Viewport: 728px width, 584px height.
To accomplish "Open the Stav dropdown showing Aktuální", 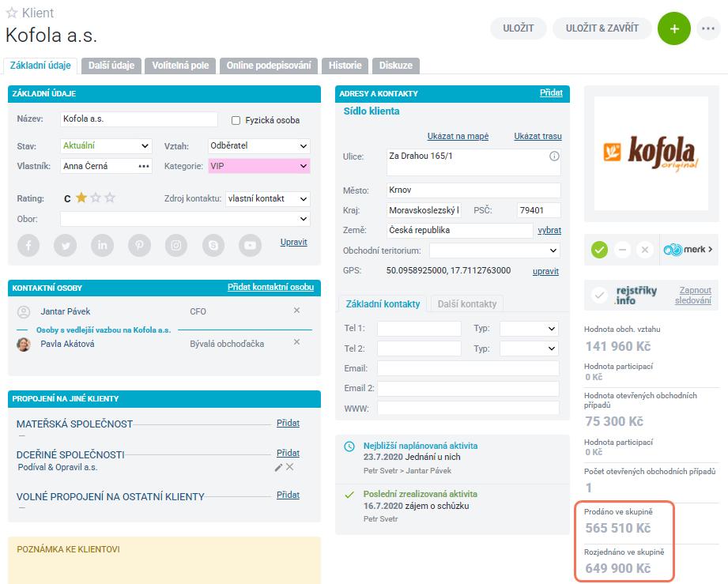I will 107,145.
